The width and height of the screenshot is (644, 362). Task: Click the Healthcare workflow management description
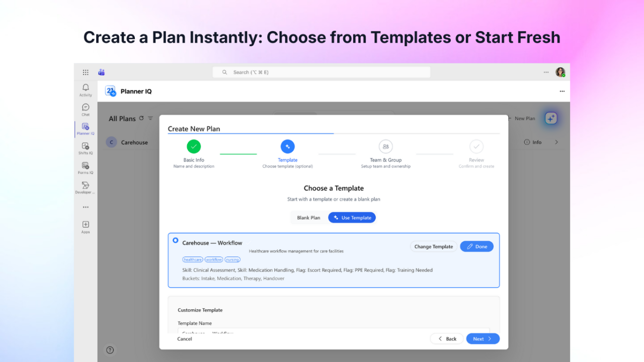point(296,251)
